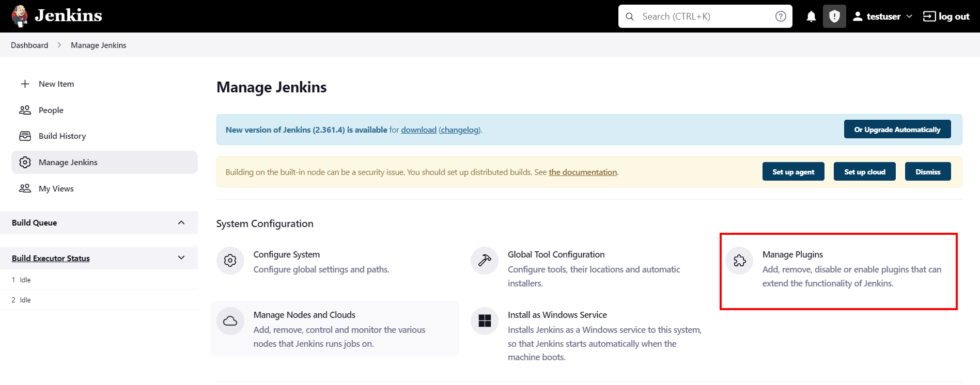Click the Or Upgrade Automatically button
The image size is (980, 385).
[897, 130]
